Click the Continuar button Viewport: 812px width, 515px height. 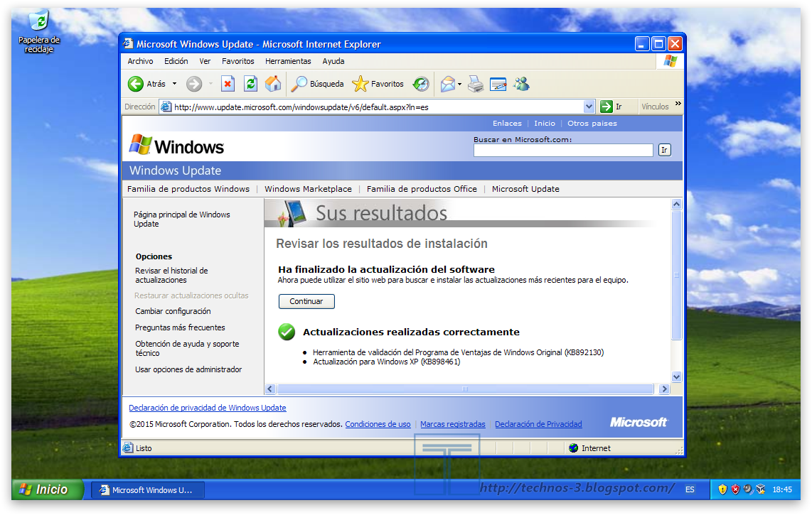click(x=306, y=301)
